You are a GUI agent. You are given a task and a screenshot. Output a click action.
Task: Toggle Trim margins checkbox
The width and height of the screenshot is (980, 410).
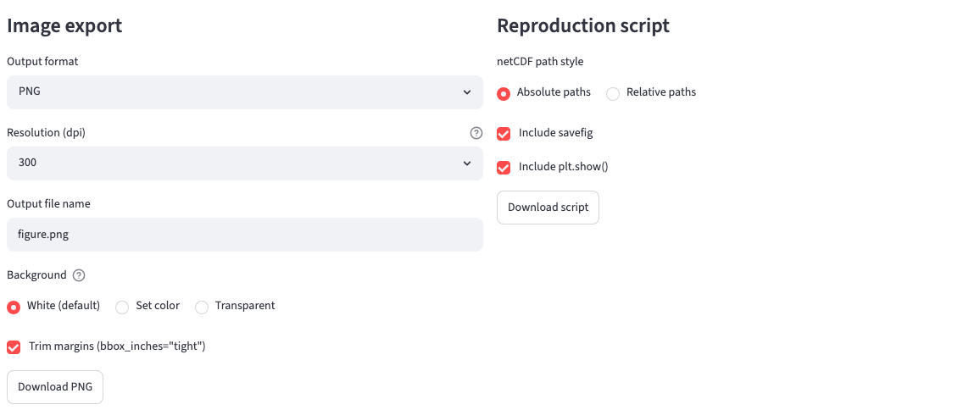pyautogui.click(x=14, y=346)
